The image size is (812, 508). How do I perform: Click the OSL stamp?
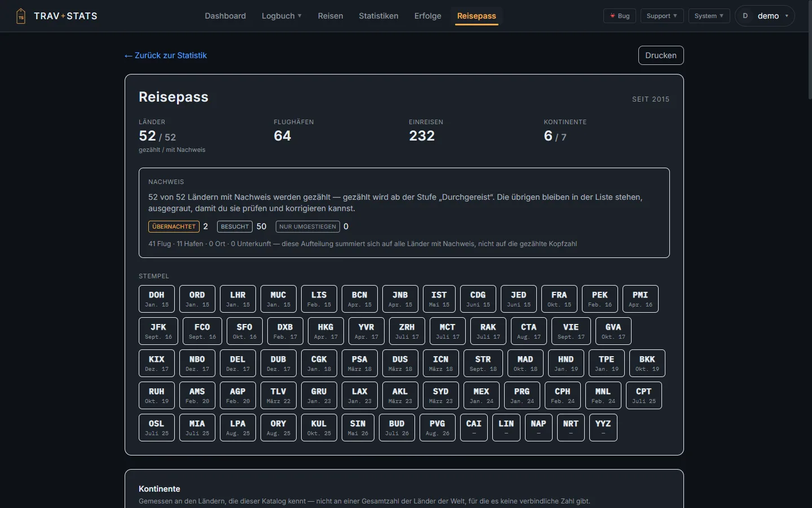click(157, 427)
